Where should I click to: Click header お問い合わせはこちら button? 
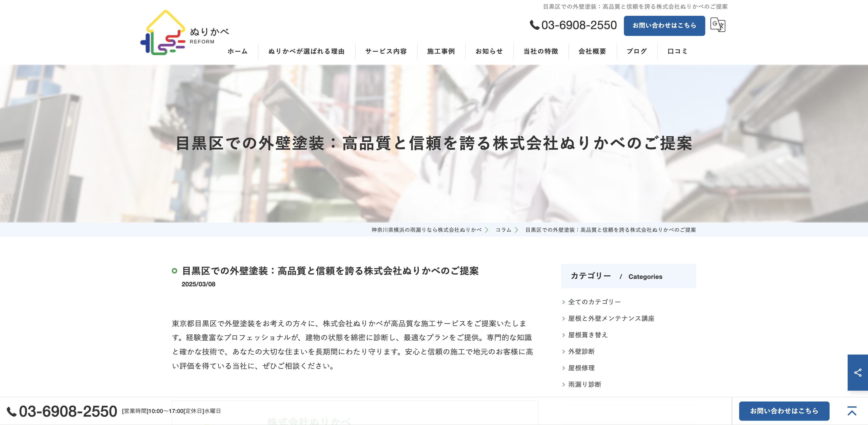pyautogui.click(x=664, y=26)
